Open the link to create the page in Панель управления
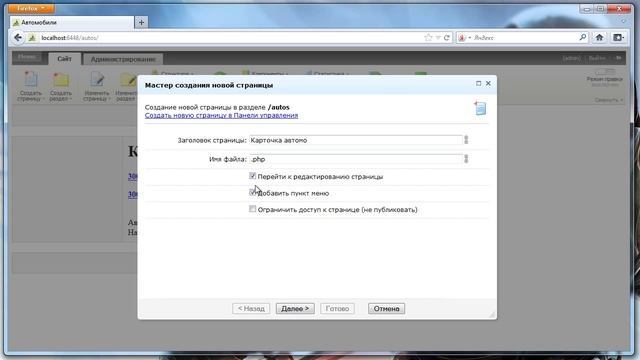Viewport: 640px width, 360px height. click(x=221, y=116)
